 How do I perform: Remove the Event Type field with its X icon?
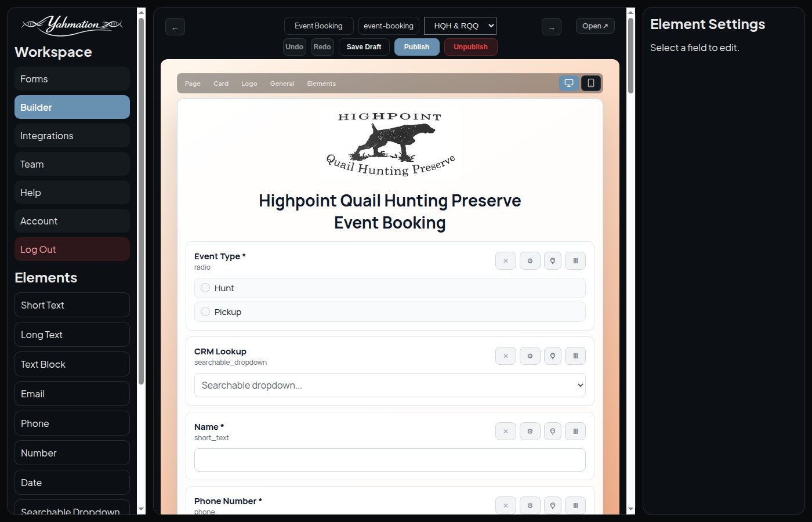point(506,261)
